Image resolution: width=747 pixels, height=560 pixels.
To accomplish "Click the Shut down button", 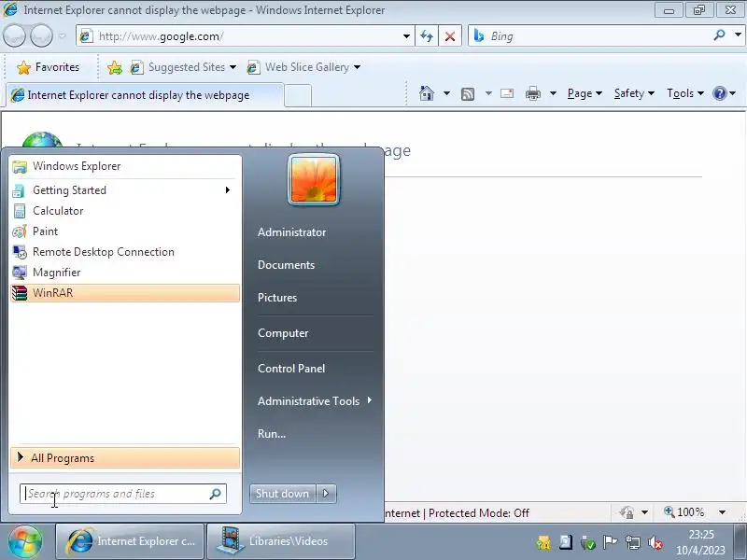I will (283, 494).
